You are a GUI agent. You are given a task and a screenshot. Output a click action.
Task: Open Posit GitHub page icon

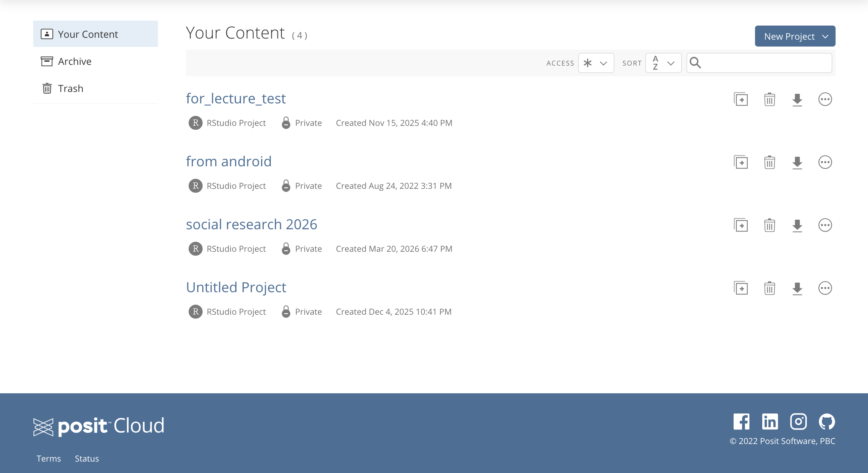coord(827,422)
